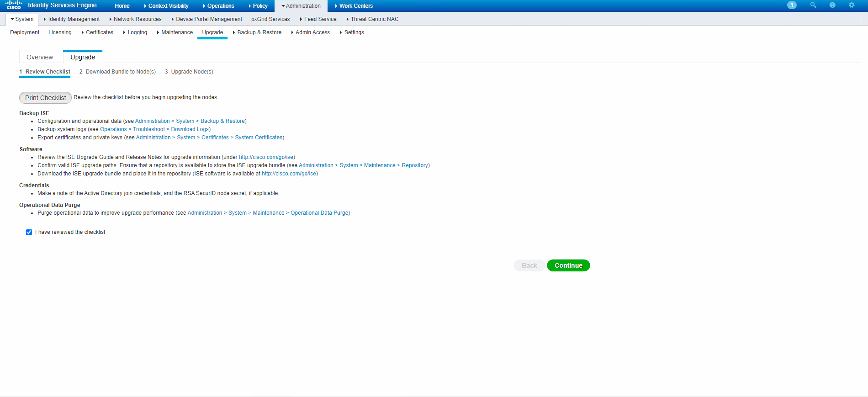Expand Threat Centric NAC submenu
The height and width of the screenshot is (397, 868).
click(372, 19)
